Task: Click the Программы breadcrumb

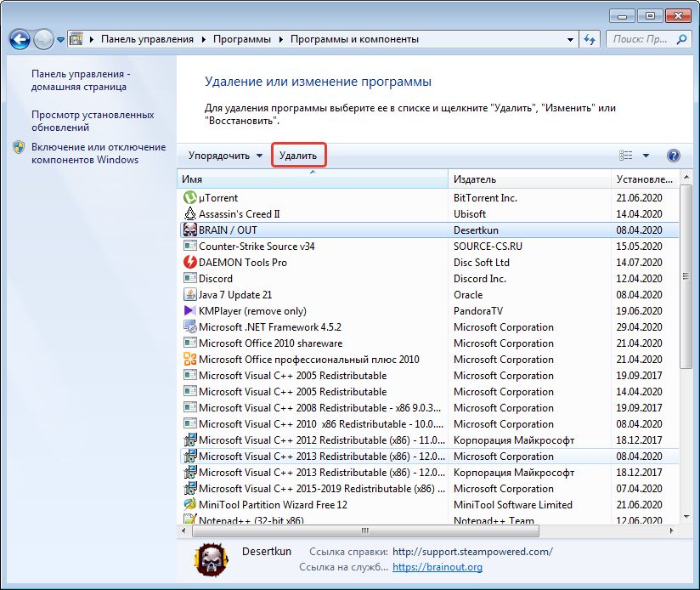Action: pyautogui.click(x=242, y=39)
